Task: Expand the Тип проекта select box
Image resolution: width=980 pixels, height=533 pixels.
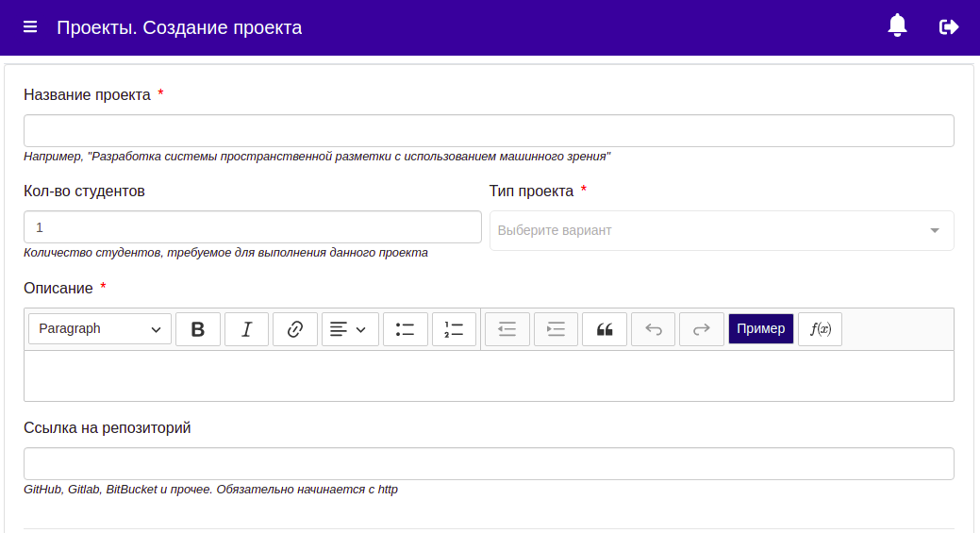Action: point(722,230)
